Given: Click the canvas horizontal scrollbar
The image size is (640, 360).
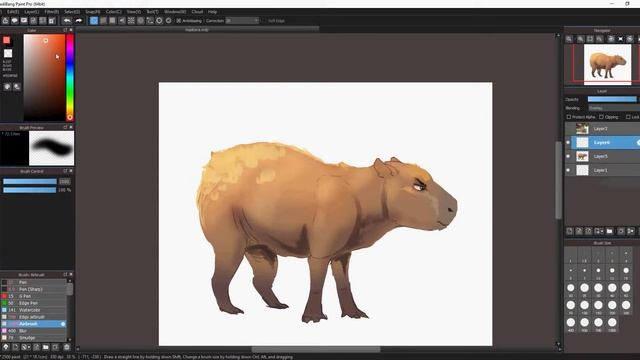Looking at the screenshot, I should 316,349.
